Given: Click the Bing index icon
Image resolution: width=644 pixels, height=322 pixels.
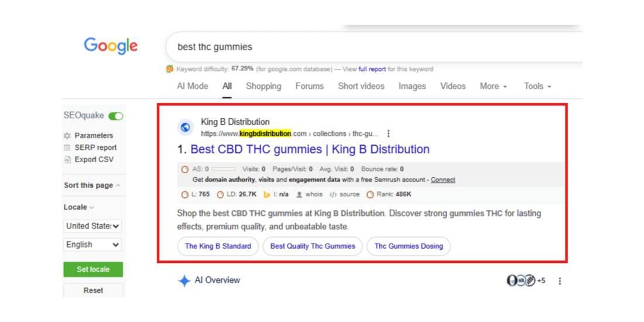Looking at the screenshot, I should click(266, 194).
